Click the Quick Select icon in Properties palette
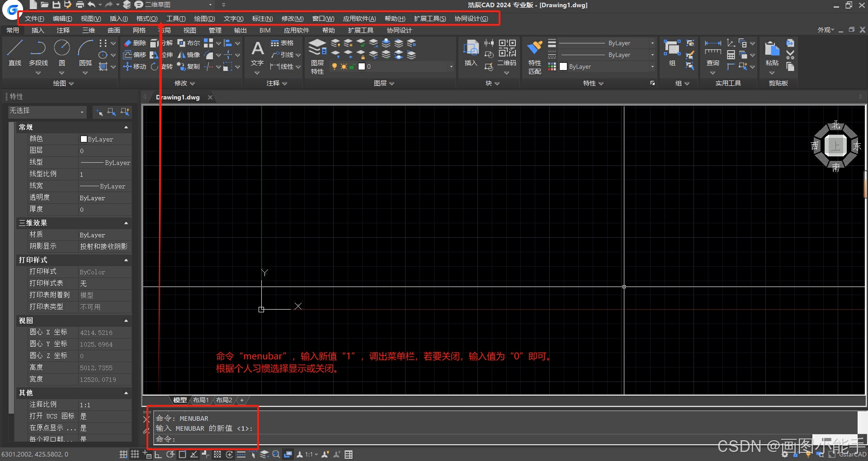This screenshot has height=461, width=868. point(125,112)
